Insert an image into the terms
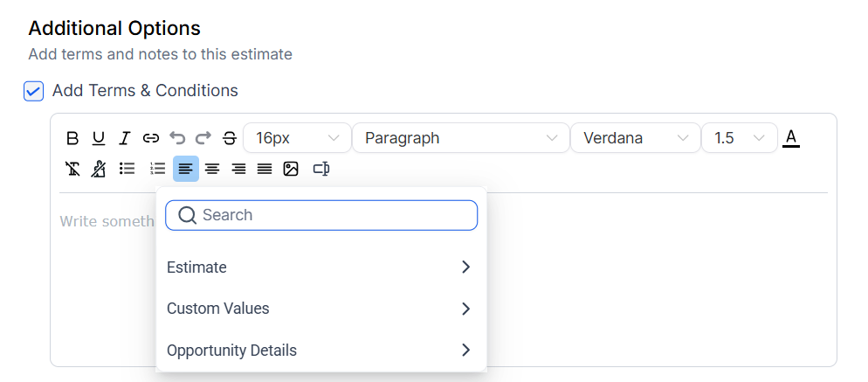This screenshot has width=868, height=382. (291, 169)
